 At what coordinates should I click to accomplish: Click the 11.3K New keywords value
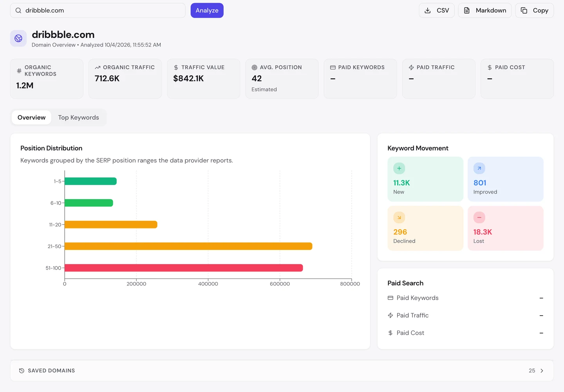[401, 183]
